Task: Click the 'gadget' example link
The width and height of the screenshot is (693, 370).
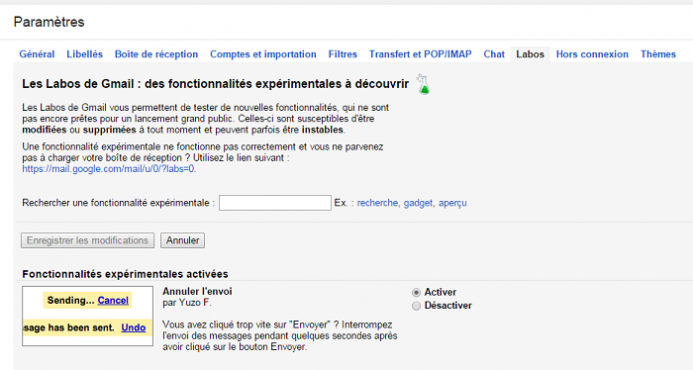Action: click(x=418, y=203)
